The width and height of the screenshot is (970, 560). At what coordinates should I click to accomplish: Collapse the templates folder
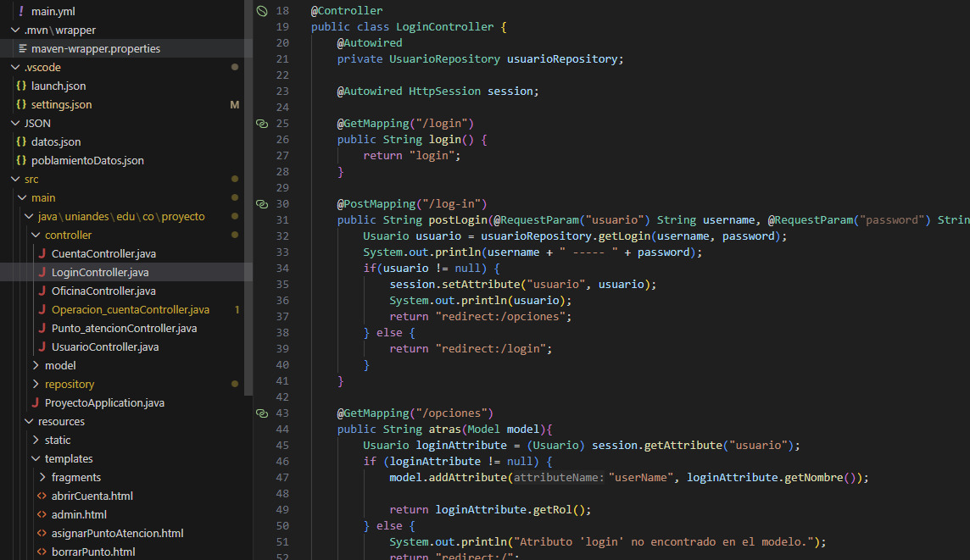[x=36, y=458]
